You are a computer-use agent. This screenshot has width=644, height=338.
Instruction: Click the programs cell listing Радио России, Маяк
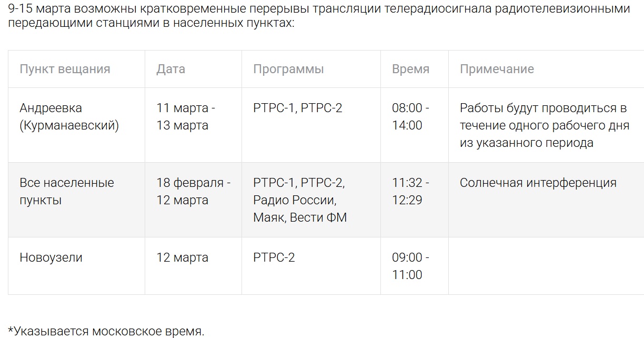(x=300, y=200)
